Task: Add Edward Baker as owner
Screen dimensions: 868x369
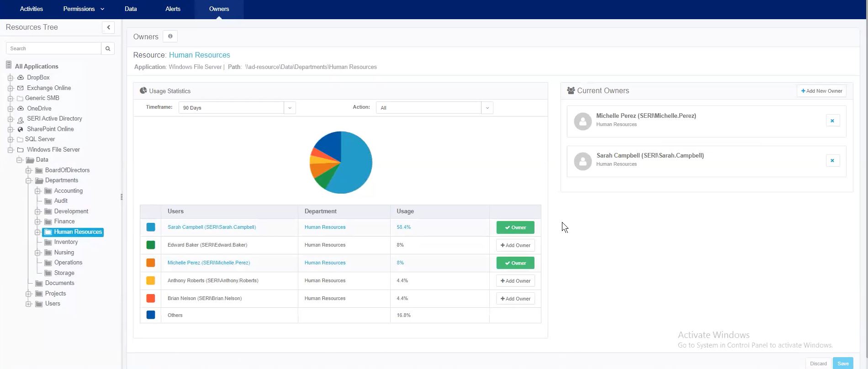Action: point(515,245)
